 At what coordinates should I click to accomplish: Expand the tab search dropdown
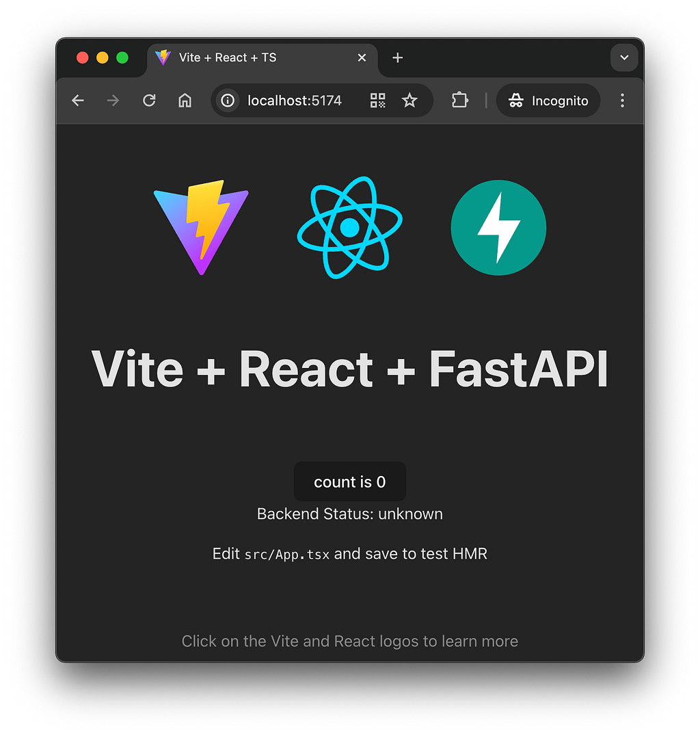(x=624, y=57)
